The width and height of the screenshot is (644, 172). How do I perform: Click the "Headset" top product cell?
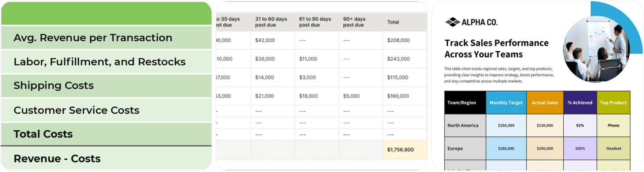point(614,148)
